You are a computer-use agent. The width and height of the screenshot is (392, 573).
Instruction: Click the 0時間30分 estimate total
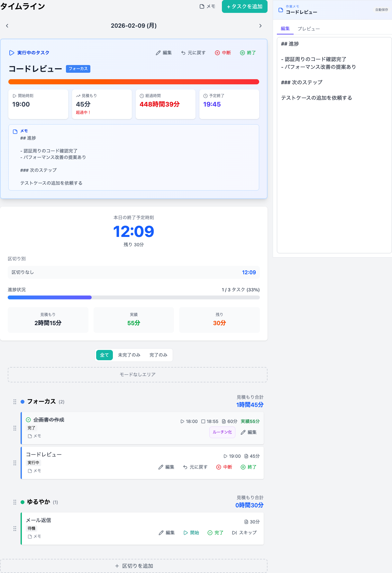pos(250,505)
